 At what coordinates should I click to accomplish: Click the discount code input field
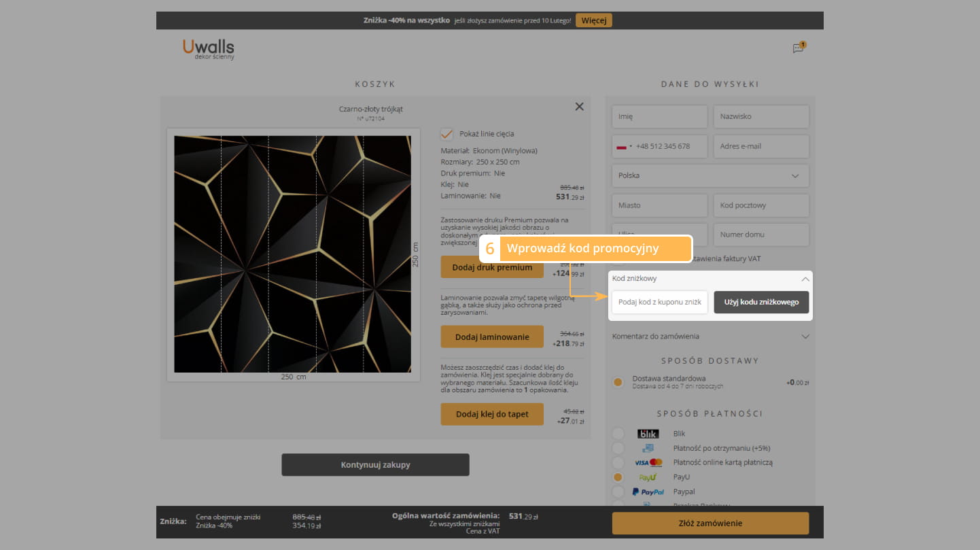[x=659, y=303]
